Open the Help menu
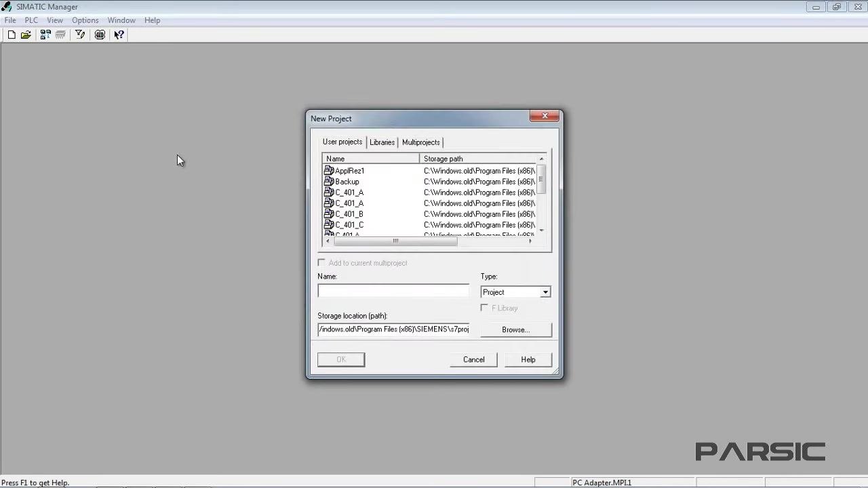Image resolution: width=868 pixels, height=488 pixels. [x=152, y=20]
